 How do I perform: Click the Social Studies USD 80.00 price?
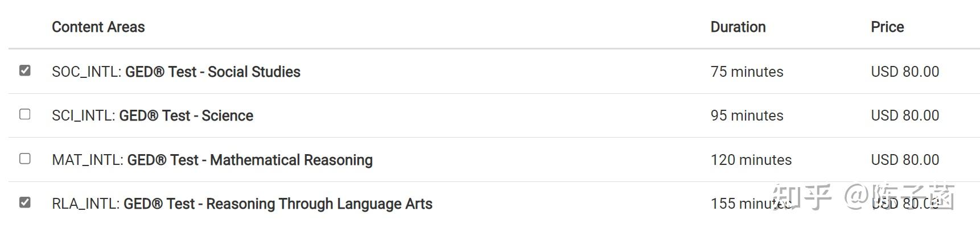pos(904,72)
